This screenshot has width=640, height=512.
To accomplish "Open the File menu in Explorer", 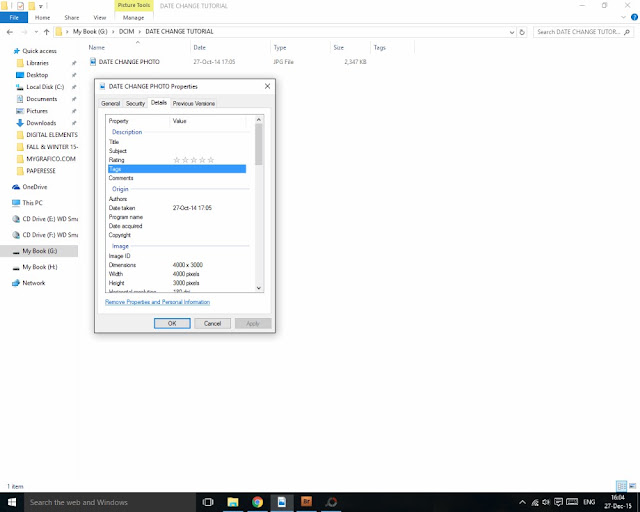I will pos(14,18).
